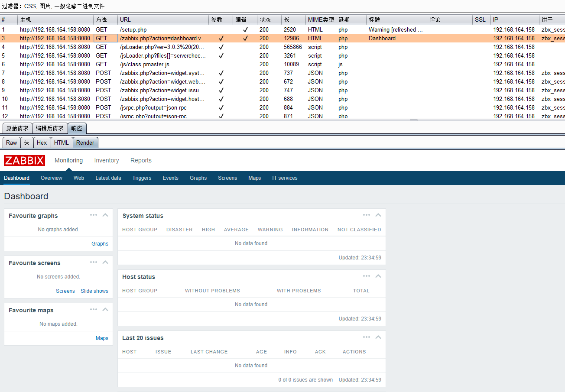Click the Slide shows link

pyautogui.click(x=94, y=291)
